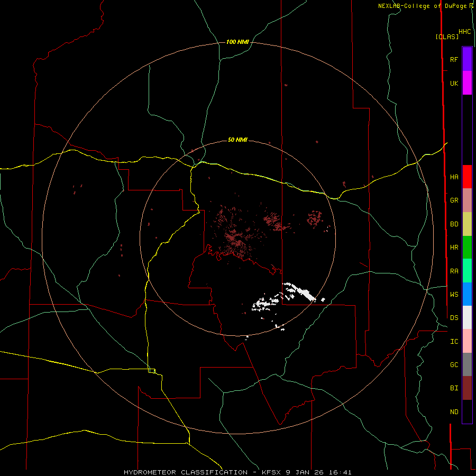
Task: Click the WS legend label
Action: [x=454, y=295]
